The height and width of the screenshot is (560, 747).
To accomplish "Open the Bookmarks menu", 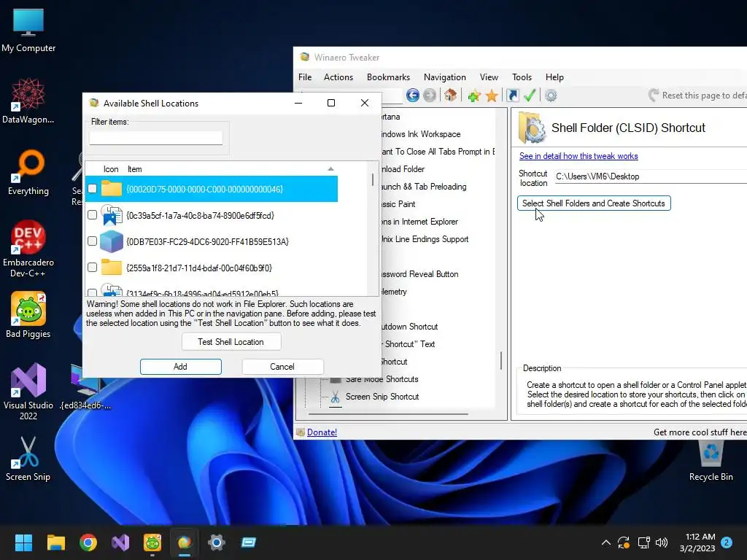I will (x=388, y=77).
